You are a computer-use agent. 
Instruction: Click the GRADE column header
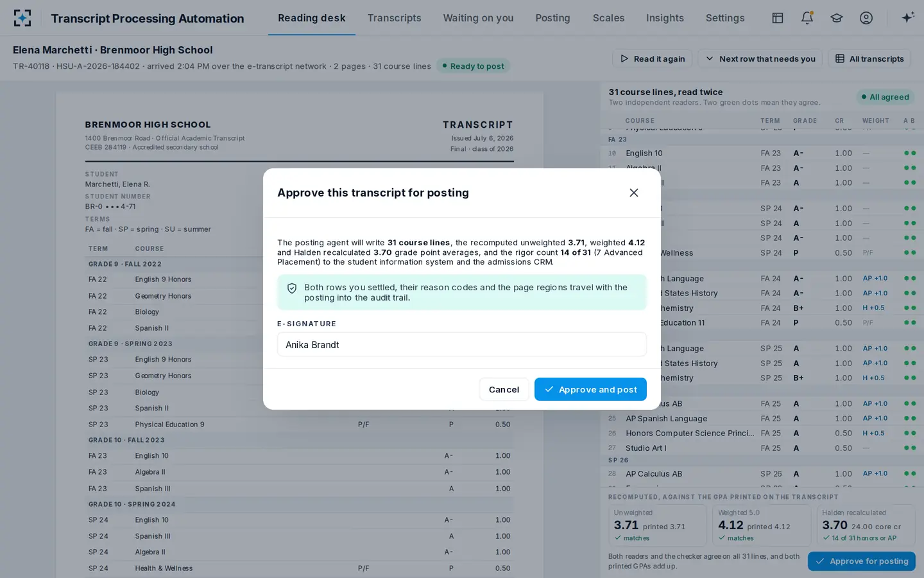pyautogui.click(x=805, y=121)
